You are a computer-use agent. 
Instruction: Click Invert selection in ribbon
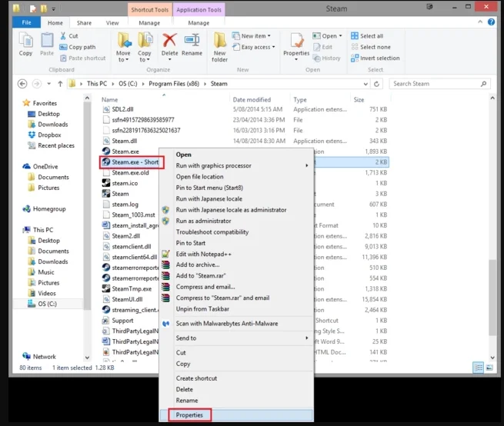coord(375,58)
